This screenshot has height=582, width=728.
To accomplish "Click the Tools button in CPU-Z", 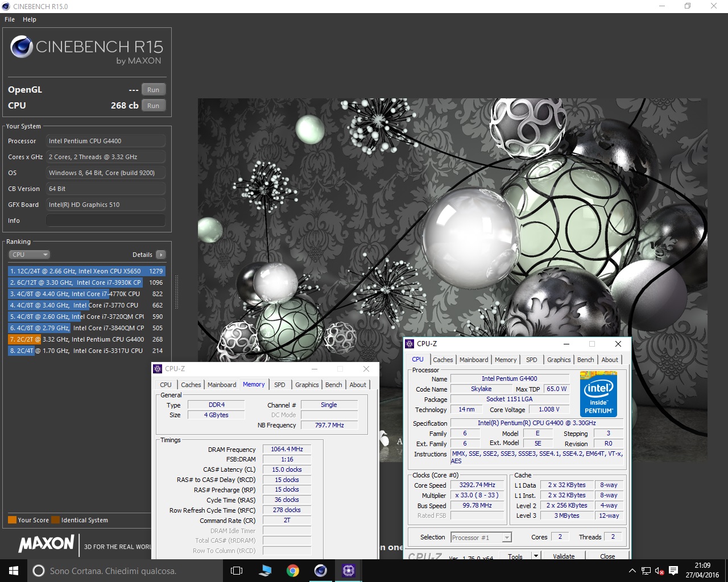I will [515, 556].
